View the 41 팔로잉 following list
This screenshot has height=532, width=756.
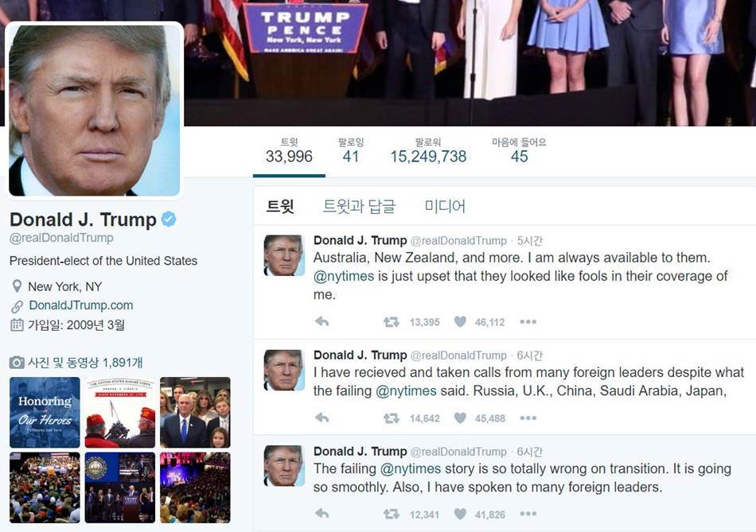pyautogui.click(x=351, y=150)
